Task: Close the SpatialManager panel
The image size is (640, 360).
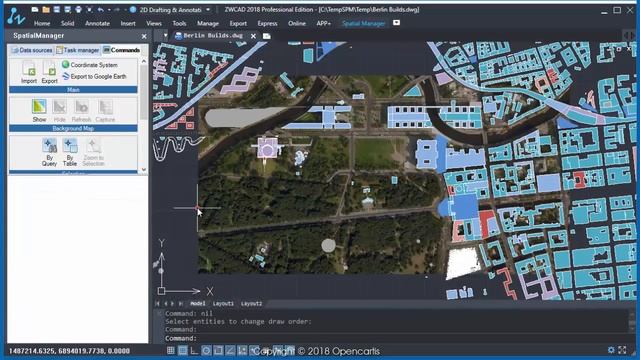Action: point(144,36)
